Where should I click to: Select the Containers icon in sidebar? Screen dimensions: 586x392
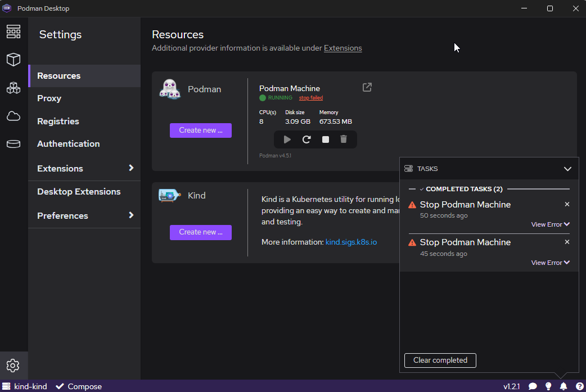pos(13,60)
